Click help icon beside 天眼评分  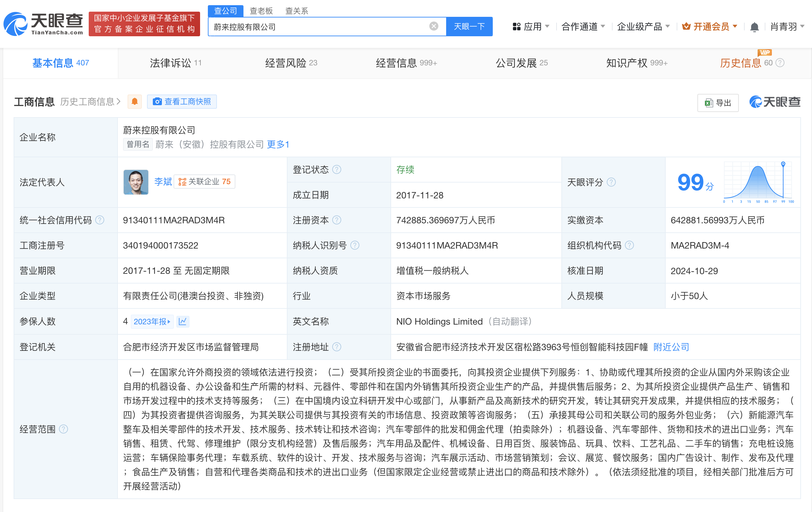(x=611, y=182)
